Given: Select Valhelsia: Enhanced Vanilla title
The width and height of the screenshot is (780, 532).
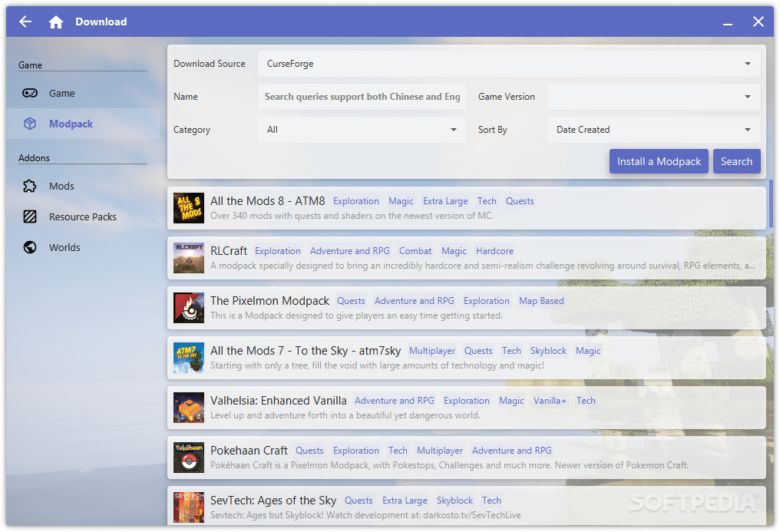Looking at the screenshot, I should (279, 400).
